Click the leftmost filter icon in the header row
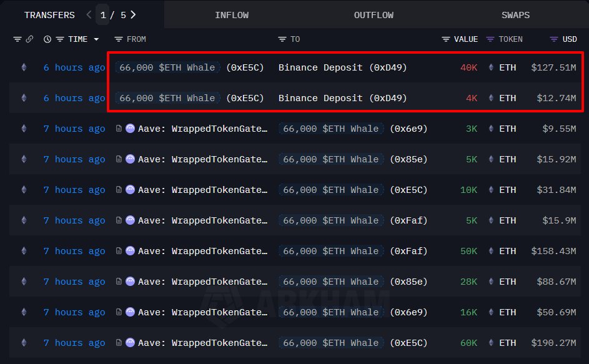589x364 pixels. (17, 39)
